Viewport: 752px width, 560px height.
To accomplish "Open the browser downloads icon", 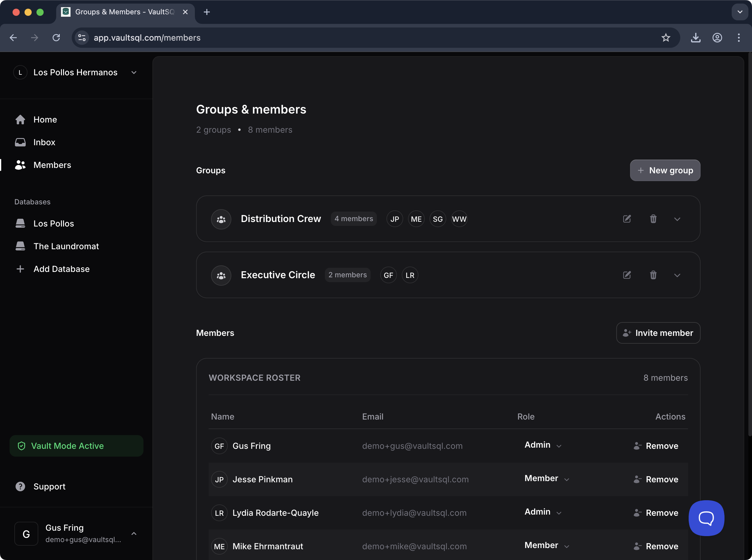I will [696, 38].
